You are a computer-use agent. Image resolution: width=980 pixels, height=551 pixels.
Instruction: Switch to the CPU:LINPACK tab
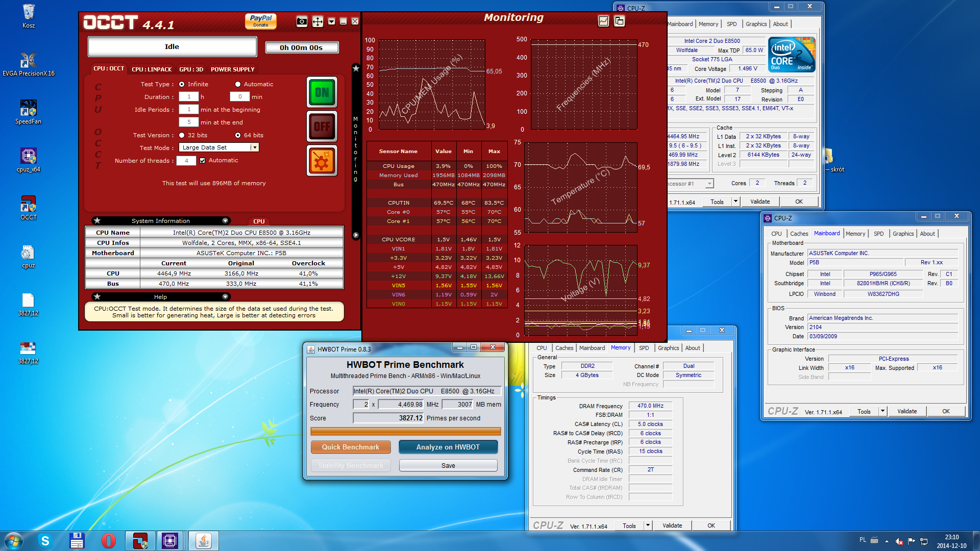coord(152,69)
